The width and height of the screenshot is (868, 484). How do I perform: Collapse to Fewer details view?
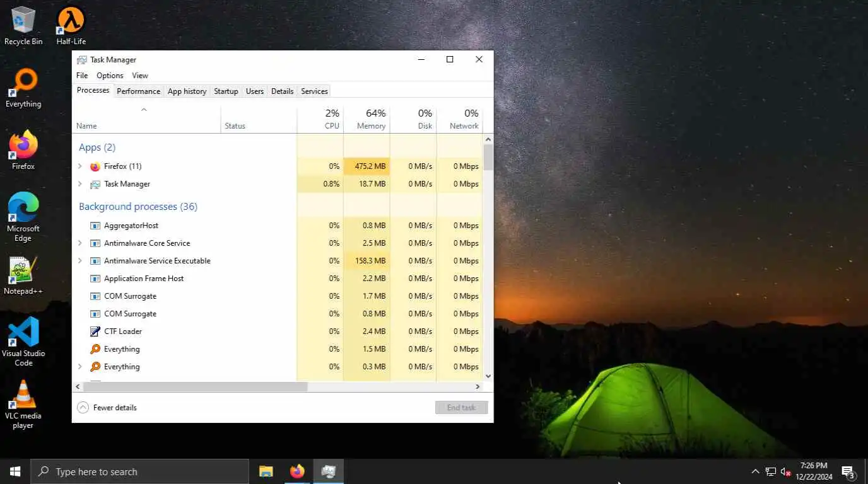click(x=107, y=408)
